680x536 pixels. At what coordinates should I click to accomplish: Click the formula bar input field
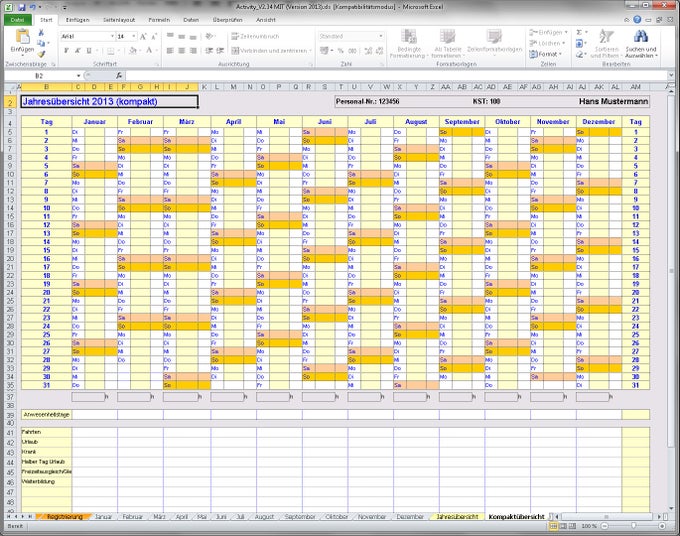[396, 75]
